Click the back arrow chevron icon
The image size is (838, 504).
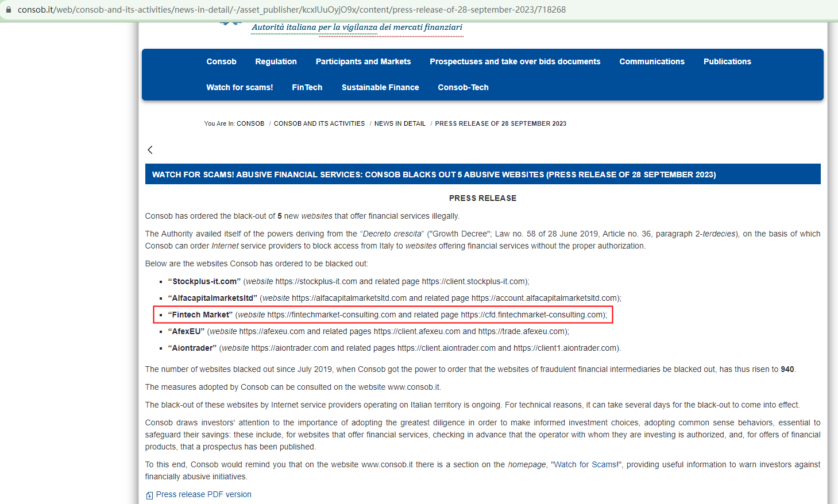click(x=150, y=150)
